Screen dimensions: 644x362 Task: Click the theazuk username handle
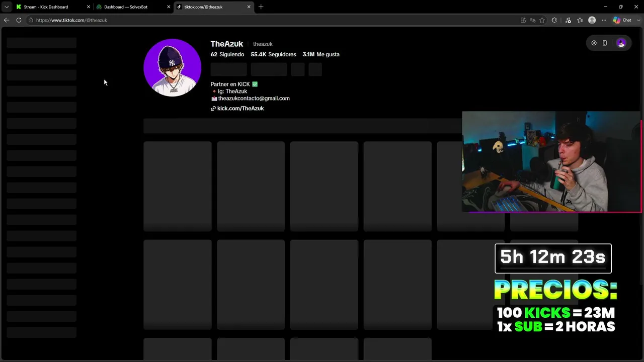pyautogui.click(x=263, y=44)
